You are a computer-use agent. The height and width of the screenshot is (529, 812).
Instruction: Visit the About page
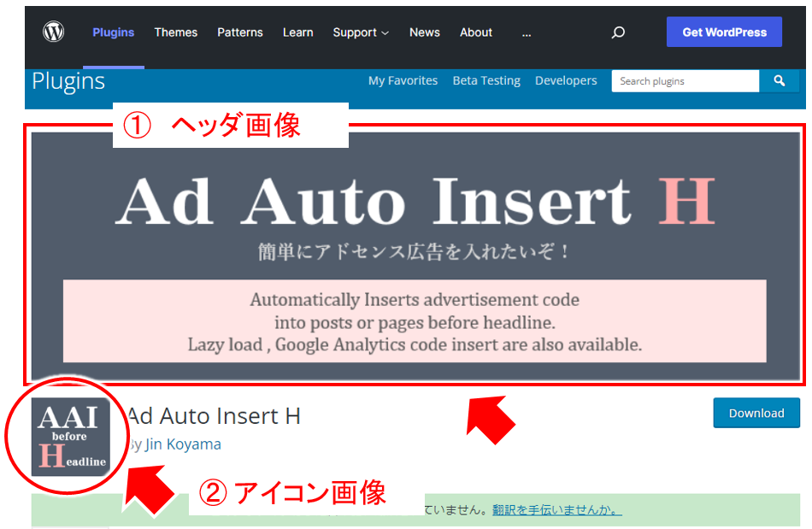tap(476, 32)
